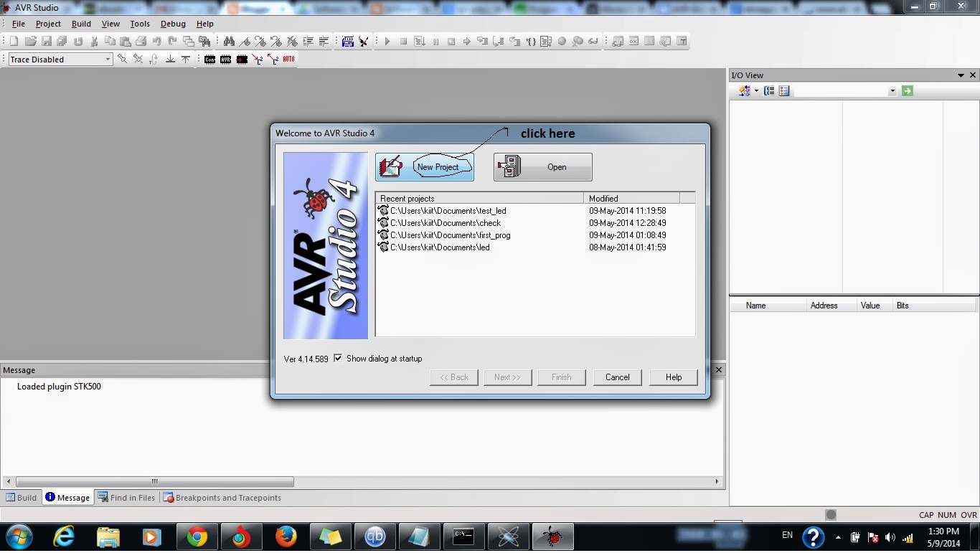The height and width of the screenshot is (553, 980).
Task: Click the Help button in the dialog
Action: point(674,377)
